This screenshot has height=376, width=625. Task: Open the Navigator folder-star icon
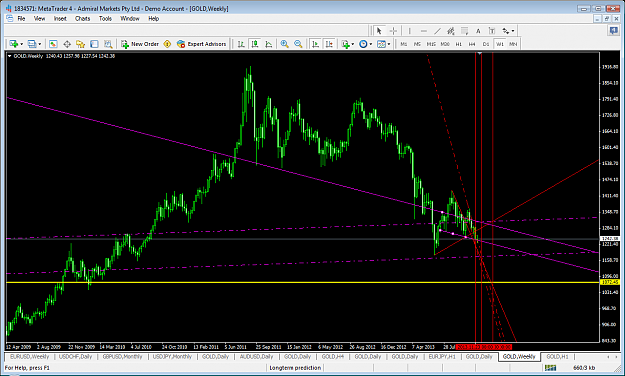point(81,44)
